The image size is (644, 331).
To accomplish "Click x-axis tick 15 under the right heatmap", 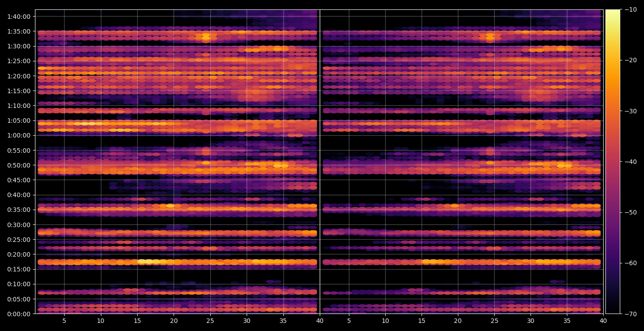I will pyautogui.click(x=422, y=321).
